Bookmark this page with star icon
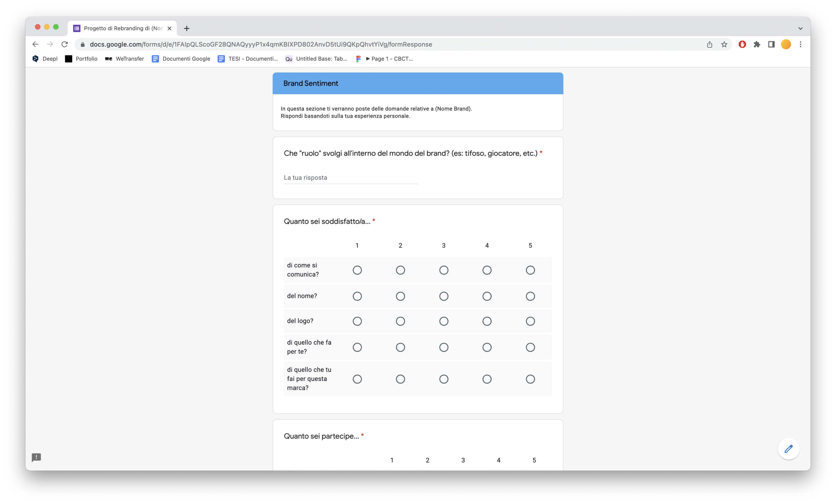Image resolution: width=836 pixels, height=504 pixels. [724, 44]
